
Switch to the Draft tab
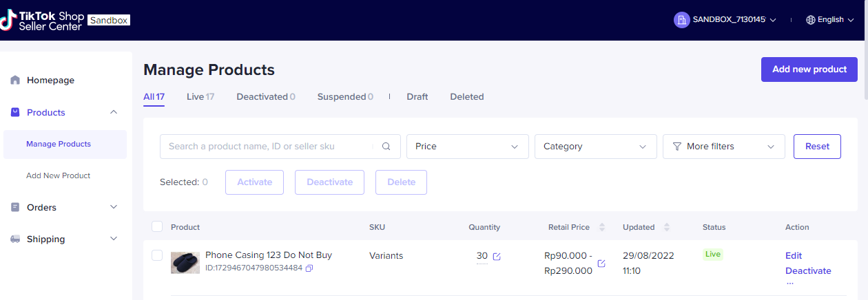pyautogui.click(x=417, y=97)
